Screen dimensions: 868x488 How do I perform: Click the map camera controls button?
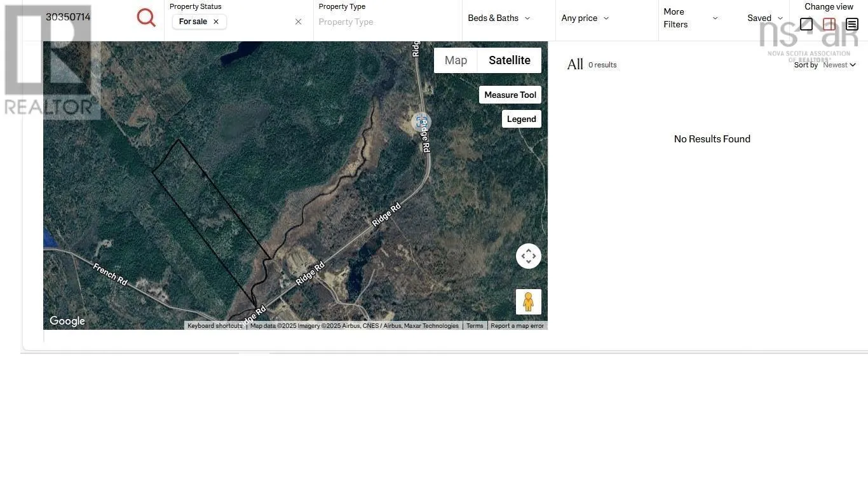(528, 256)
